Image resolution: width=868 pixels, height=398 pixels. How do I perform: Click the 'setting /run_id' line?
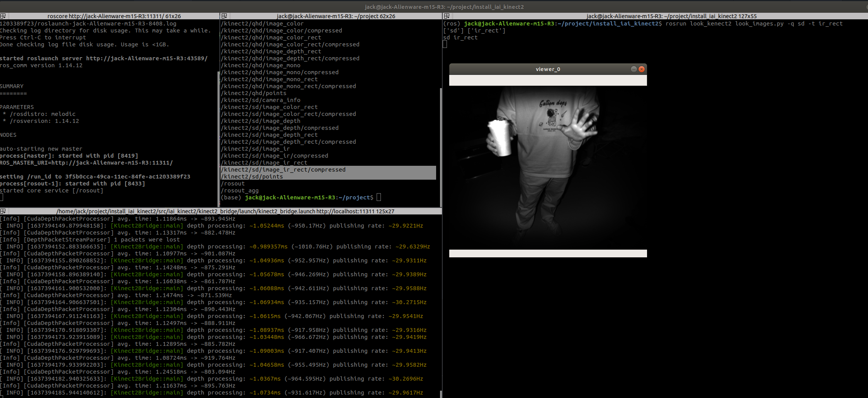point(95,177)
